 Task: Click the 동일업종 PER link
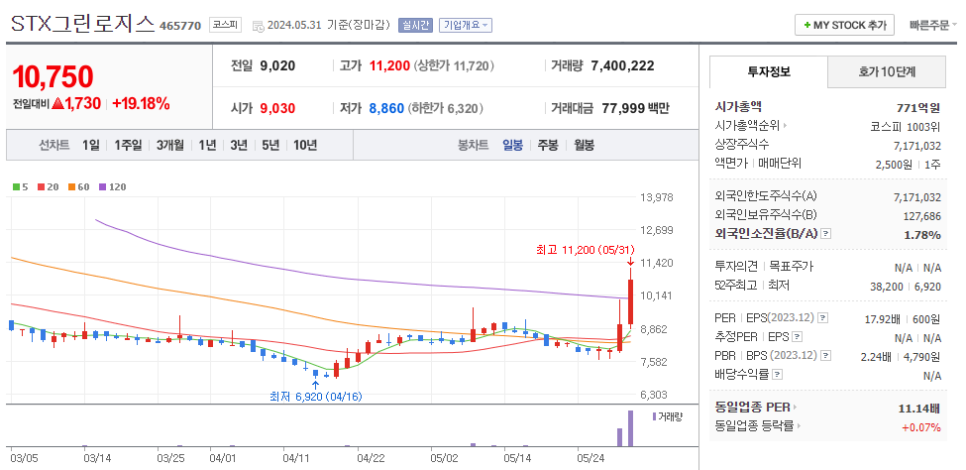[x=753, y=407]
